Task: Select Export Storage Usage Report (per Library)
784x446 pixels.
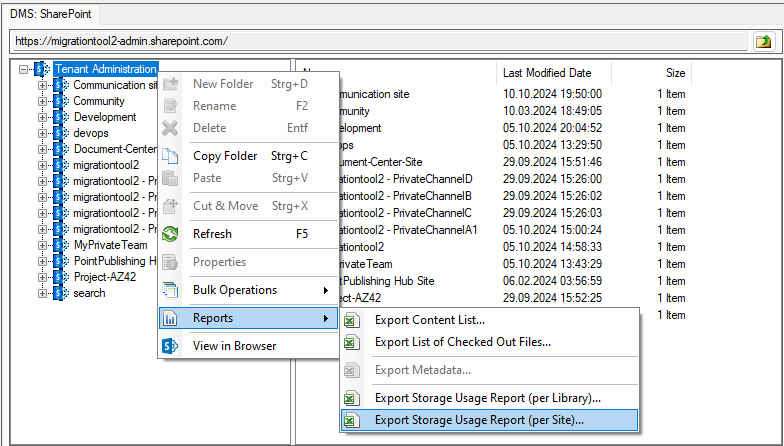Action: (489, 398)
